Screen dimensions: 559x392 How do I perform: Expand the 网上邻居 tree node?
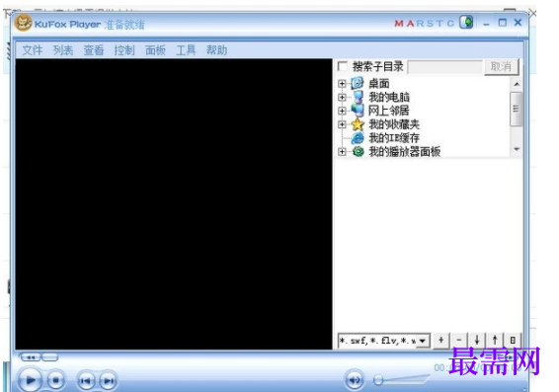(x=342, y=111)
